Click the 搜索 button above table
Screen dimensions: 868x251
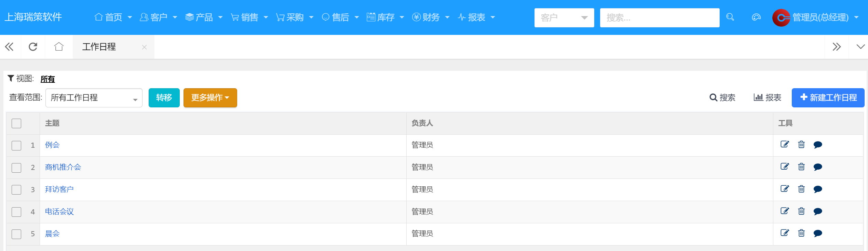point(722,98)
